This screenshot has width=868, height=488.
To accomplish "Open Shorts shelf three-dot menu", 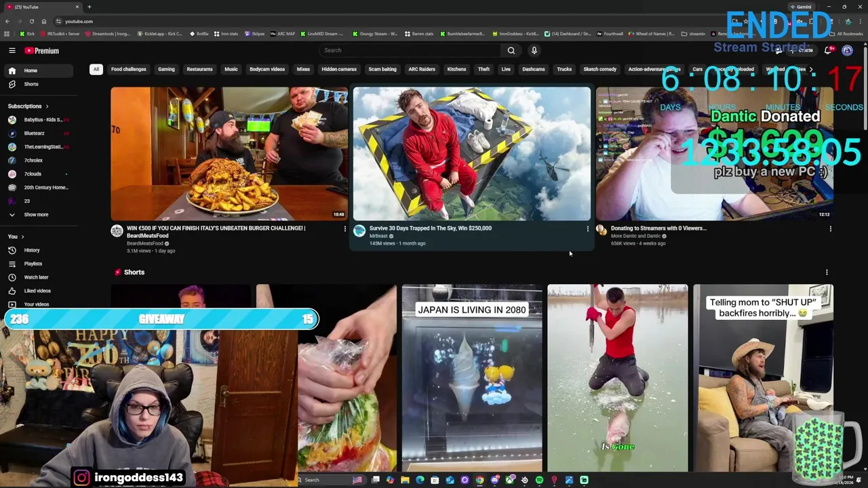I will point(827,272).
